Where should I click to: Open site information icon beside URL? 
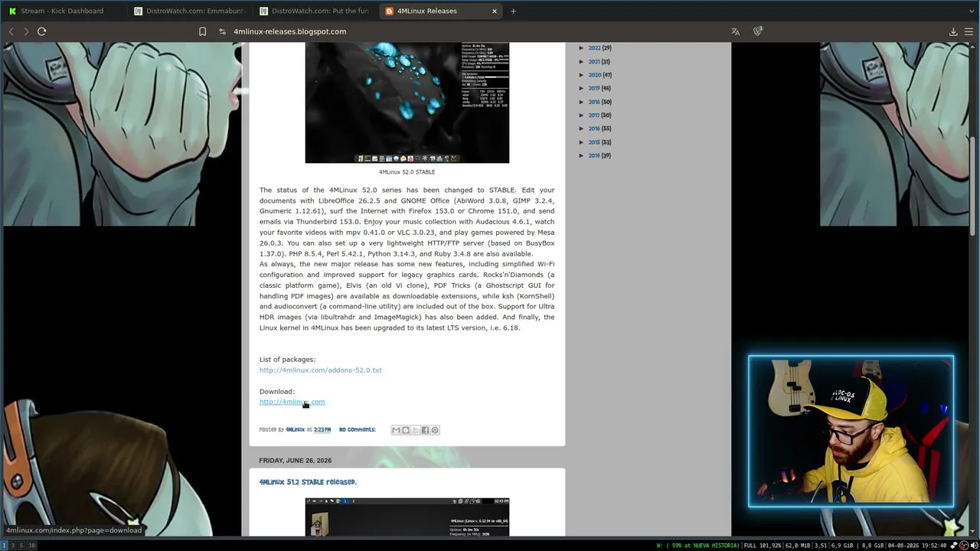222,31
